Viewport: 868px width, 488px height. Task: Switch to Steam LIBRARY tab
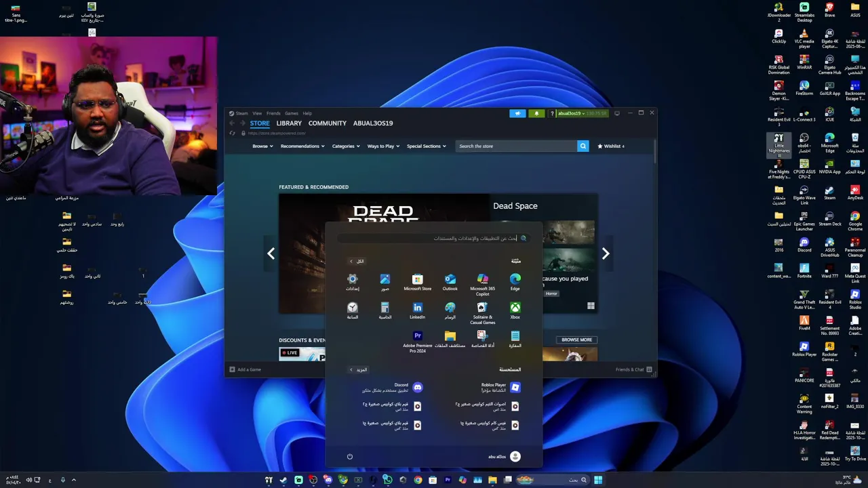(x=289, y=123)
